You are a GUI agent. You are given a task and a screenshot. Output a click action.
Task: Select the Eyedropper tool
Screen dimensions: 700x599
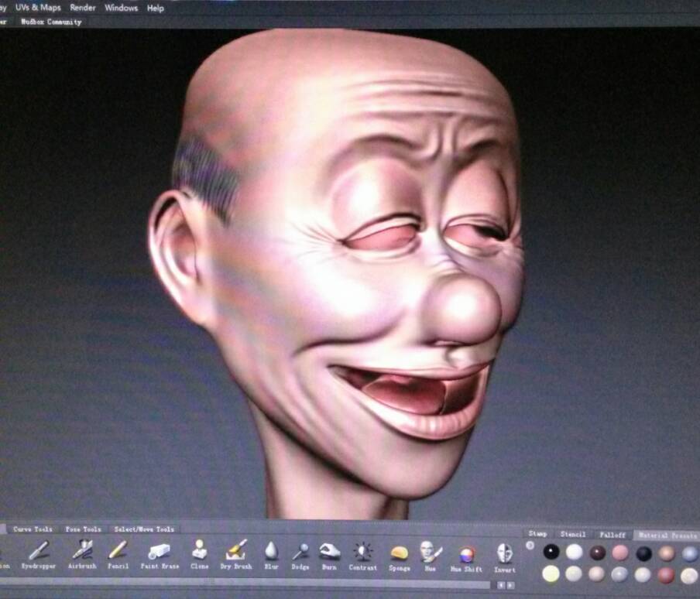[x=39, y=555]
